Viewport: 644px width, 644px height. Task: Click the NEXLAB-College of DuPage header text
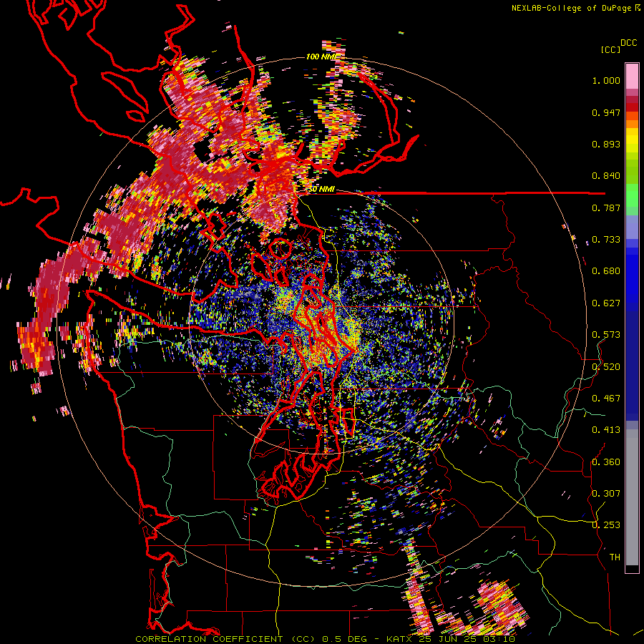pyautogui.click(x=575, y=8)
